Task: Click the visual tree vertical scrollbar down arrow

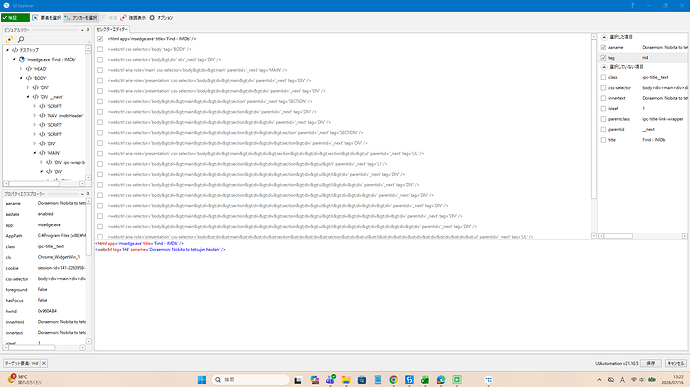Action: coord(88,177)
